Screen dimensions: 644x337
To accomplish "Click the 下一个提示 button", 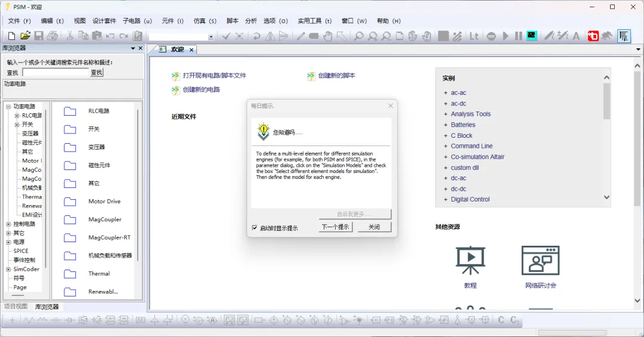I will point(335,227).
